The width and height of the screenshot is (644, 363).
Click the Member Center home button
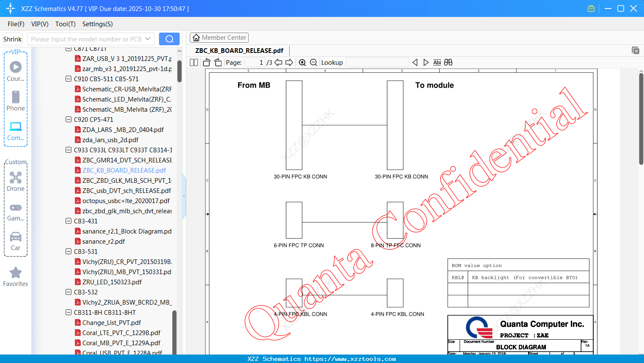pyautogui.click(x=219, y=38)
